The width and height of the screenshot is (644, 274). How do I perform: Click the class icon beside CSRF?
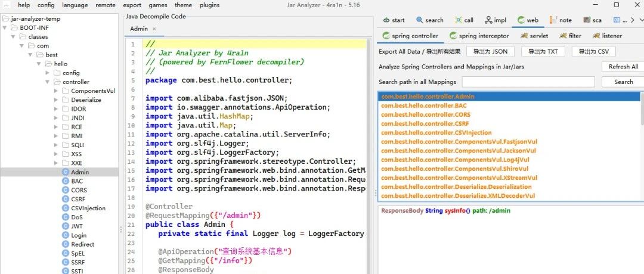tap(66, 199)
